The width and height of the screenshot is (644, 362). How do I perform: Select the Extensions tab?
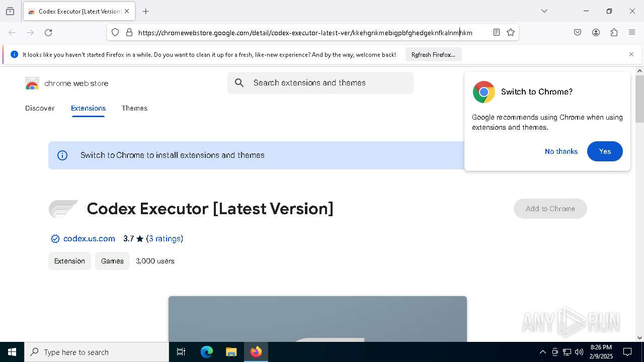pyautogui.click(x=88, y=108)
